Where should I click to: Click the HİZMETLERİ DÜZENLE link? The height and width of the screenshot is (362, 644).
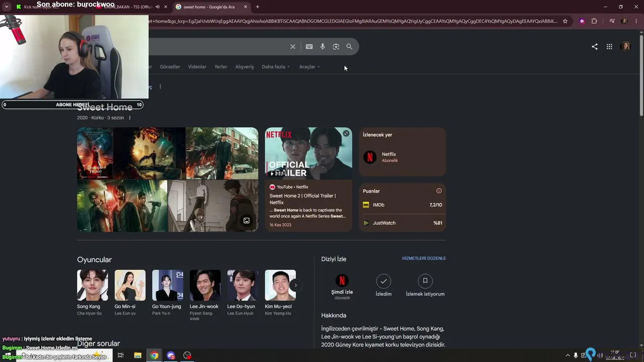point(424,258)
